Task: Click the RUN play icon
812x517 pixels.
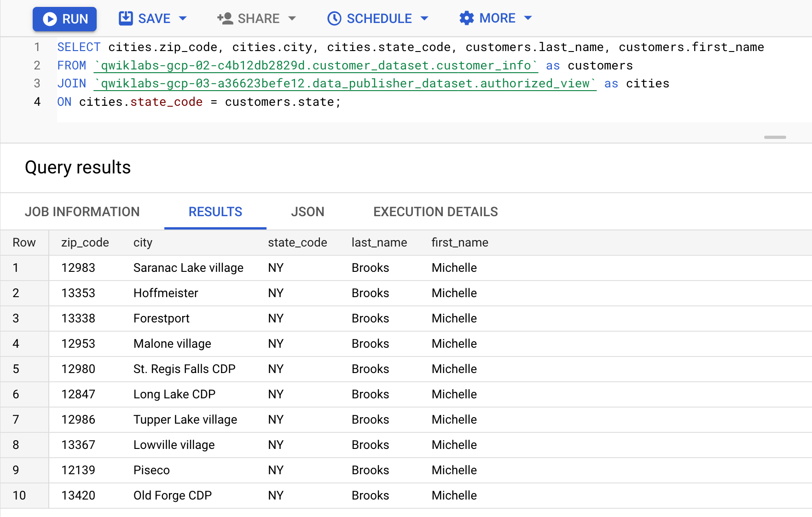Action: (50, 19)
